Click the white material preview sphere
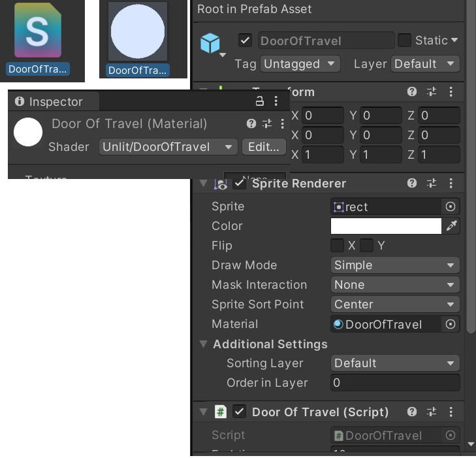Viewport: 476px width, 458px height. [x=28, y=133]
